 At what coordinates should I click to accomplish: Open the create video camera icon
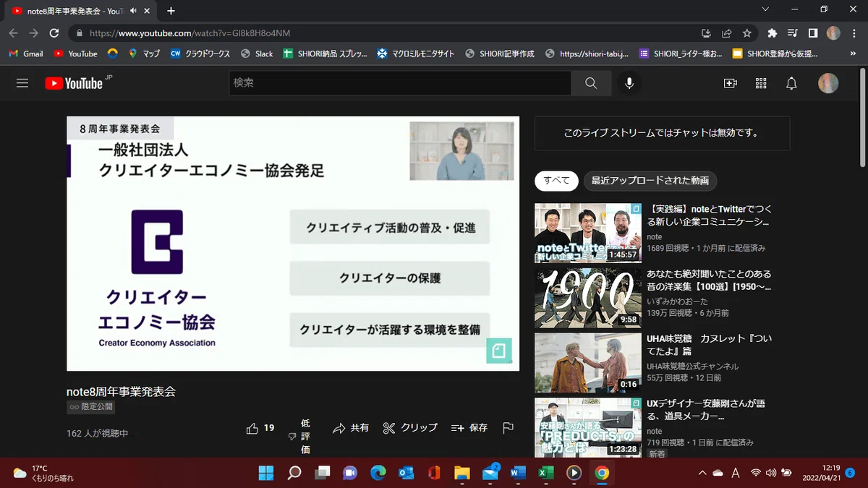coord(730,83)
